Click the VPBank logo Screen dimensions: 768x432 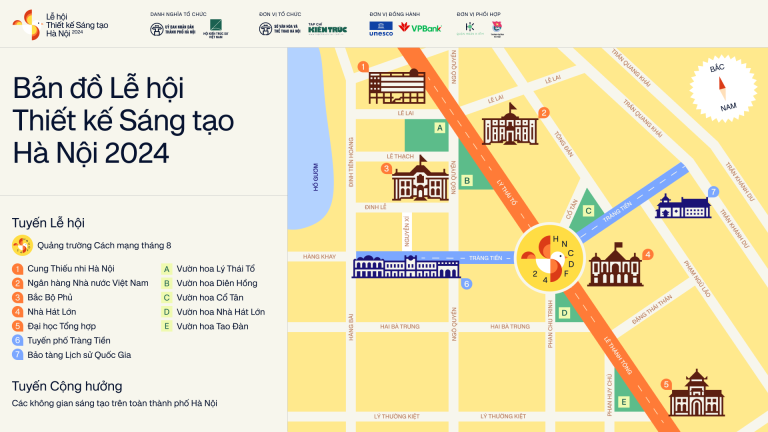pos(420,28)
